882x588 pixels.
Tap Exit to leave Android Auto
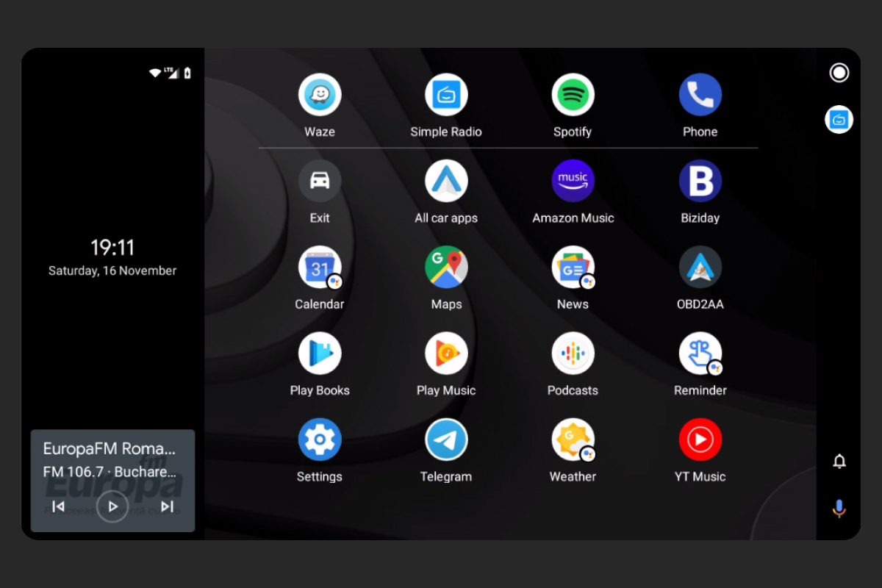pyautogui.click(x=319, y=180)
